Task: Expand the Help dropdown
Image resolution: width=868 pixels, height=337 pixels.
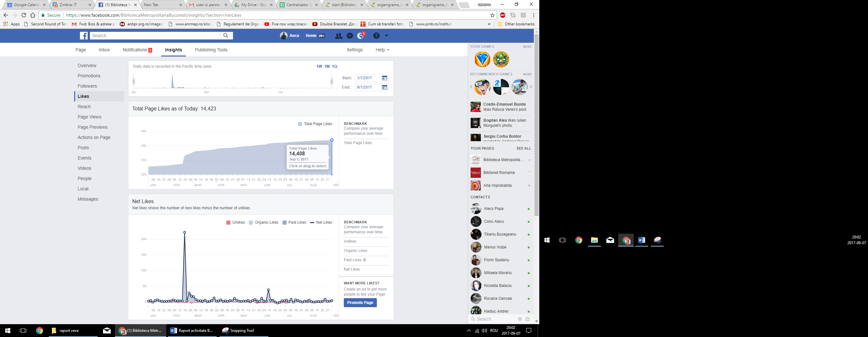Action: click(382, 50)
